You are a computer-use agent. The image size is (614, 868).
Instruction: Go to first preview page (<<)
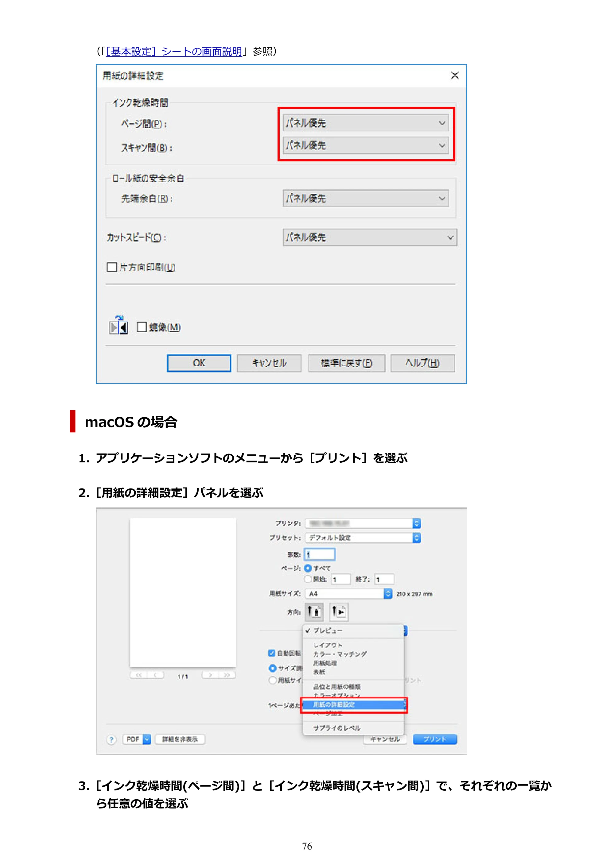pyautogui.click(x=138, y=675)
